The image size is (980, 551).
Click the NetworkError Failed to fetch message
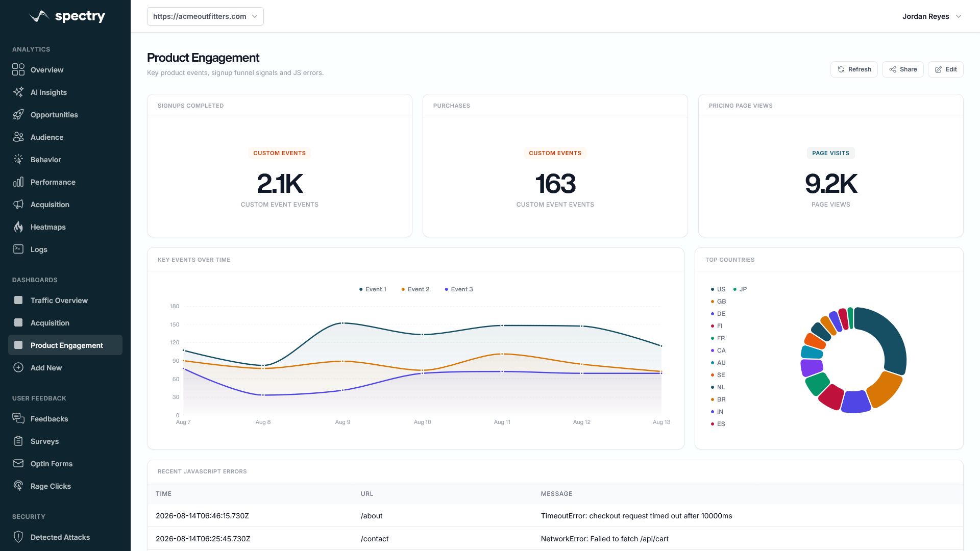(605, 539)
